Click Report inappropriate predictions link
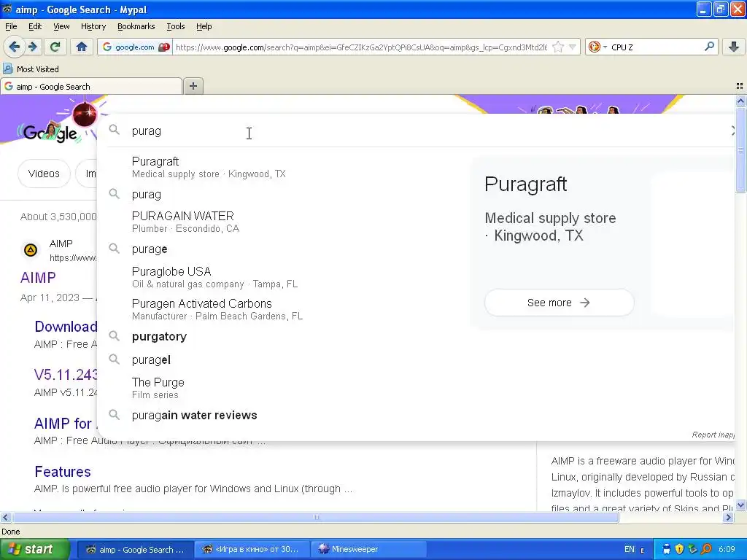 (713, 435)
